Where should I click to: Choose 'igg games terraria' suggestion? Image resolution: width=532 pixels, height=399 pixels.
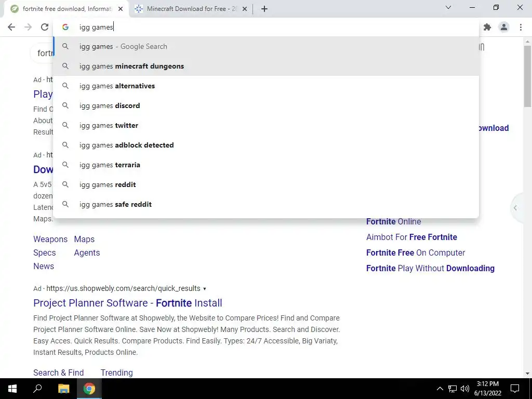267,165
